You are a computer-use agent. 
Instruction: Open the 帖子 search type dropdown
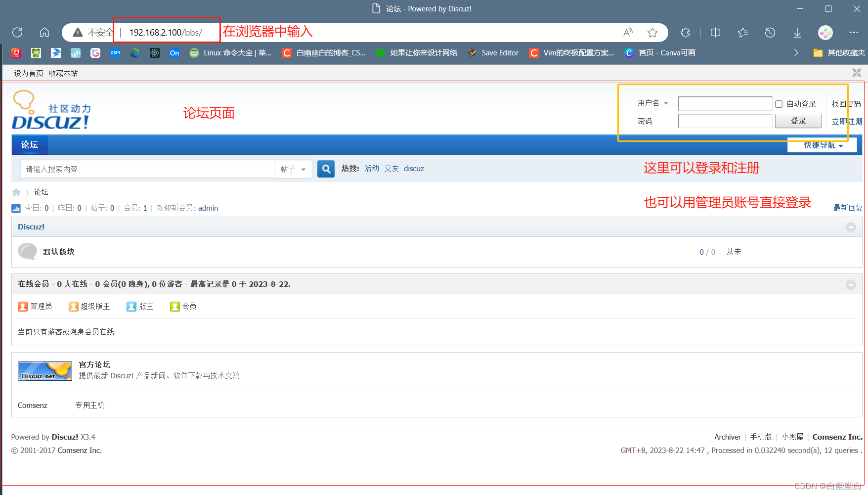(294, 169)
